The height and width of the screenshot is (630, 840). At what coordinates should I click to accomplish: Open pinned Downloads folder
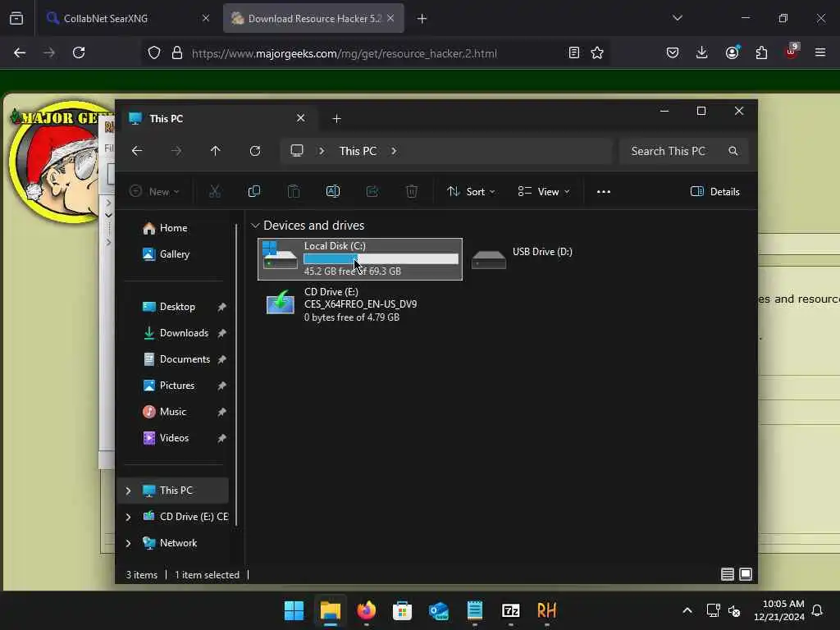tap(175, 333)
